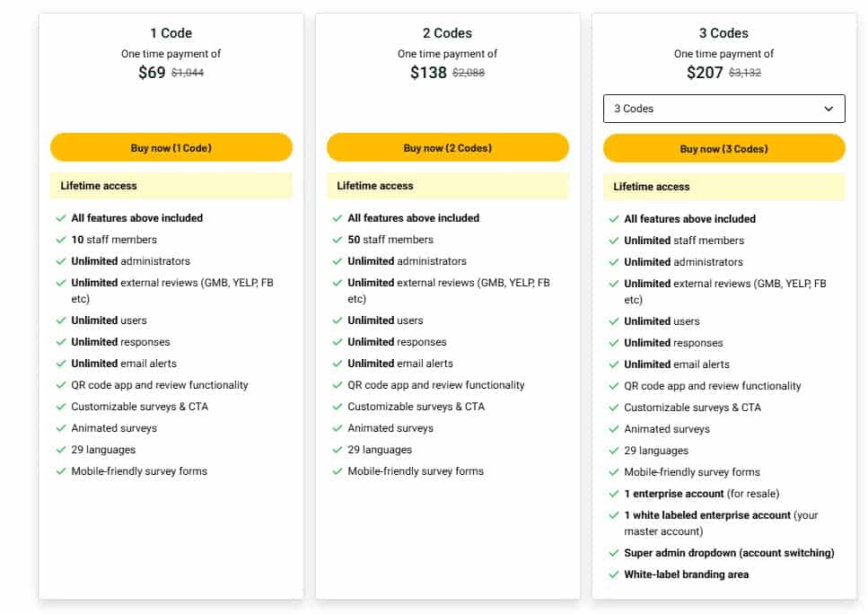Screen dimensions: 868x614
Task: Click checkmark beside 'Unlimited email alerts' in 1 Code plan
Action: (x=61, y=364)
